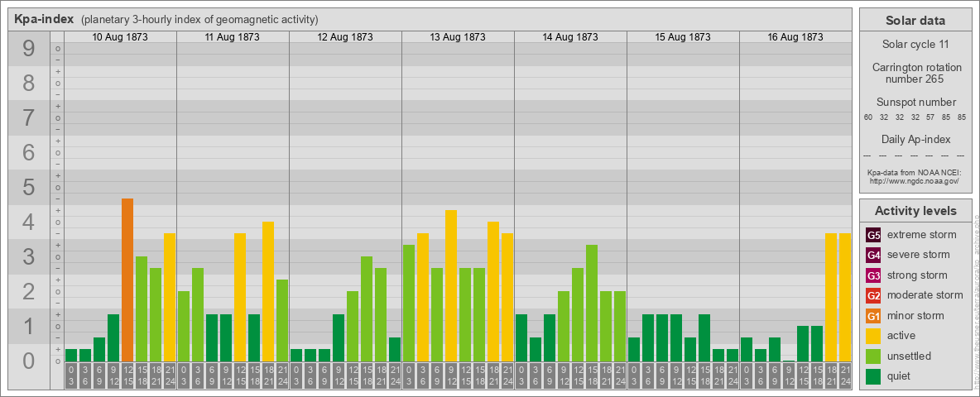
Task: Select the dark green quiet legend swatch
Action: 873,375
